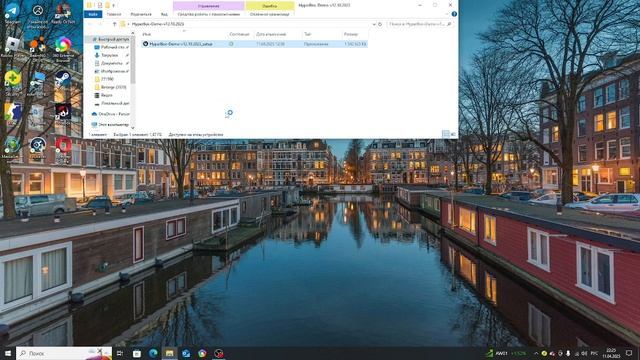Open Локальный диск in the navigation pane
This screenshot has height=360, width=640.
[111, 103]
